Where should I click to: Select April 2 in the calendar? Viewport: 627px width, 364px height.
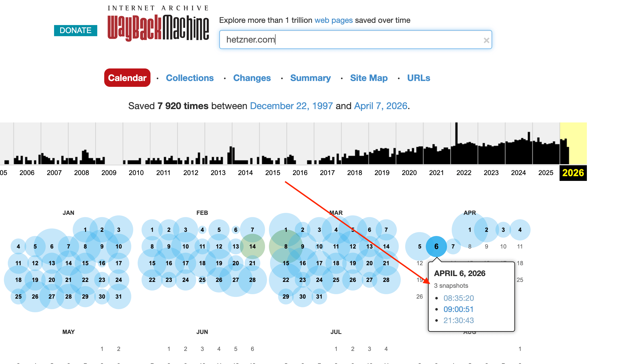click(x=486, y=230)
